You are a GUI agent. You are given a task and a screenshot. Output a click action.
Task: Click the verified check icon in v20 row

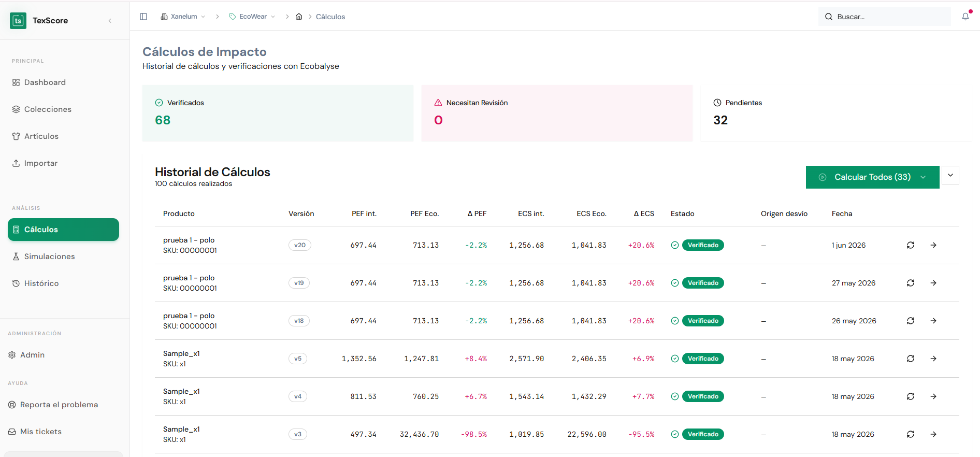click(x=675, y=245)
